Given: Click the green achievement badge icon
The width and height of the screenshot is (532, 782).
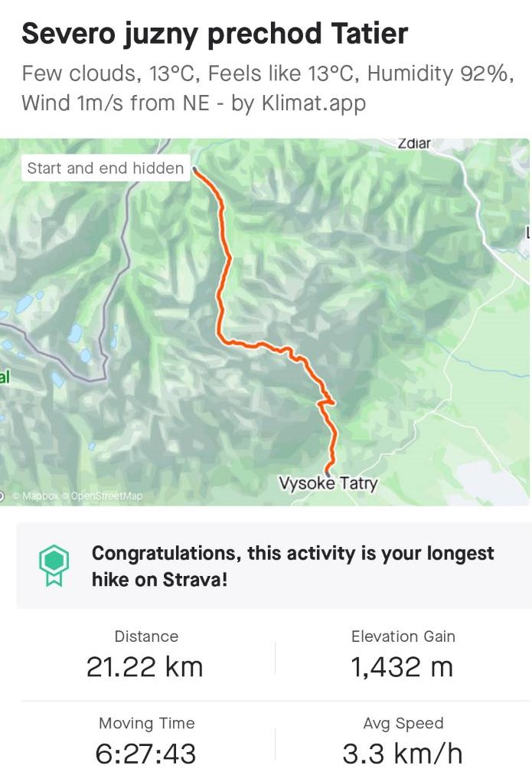Looking at the screenshot, I should (54, 565).
